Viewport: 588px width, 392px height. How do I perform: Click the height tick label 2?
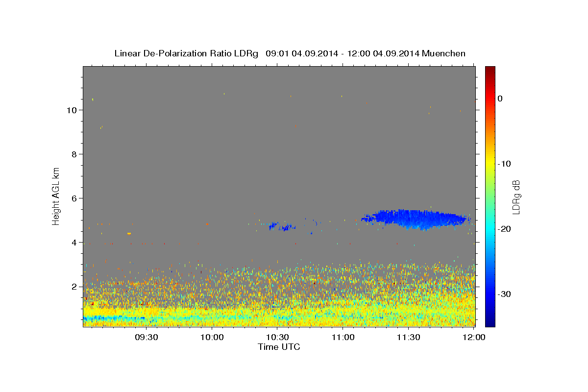[x=73, y=286]
